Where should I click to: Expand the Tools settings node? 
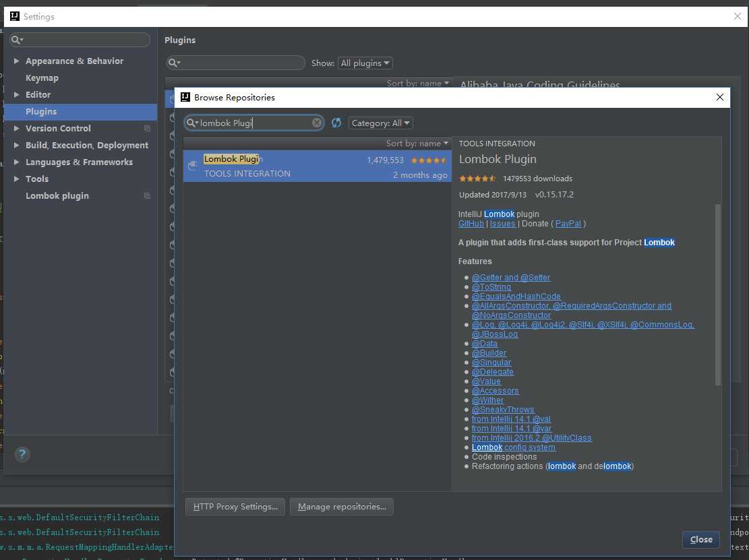[x=16, y=179]
